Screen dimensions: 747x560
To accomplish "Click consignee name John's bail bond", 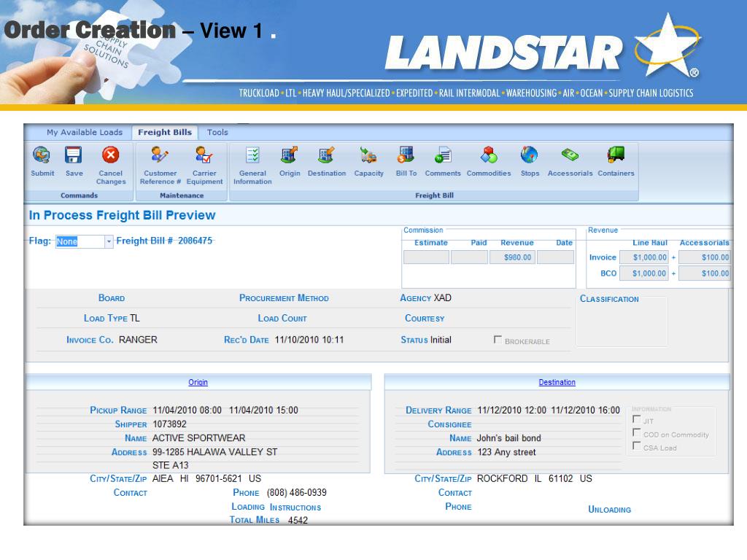I will pos(508,438).
